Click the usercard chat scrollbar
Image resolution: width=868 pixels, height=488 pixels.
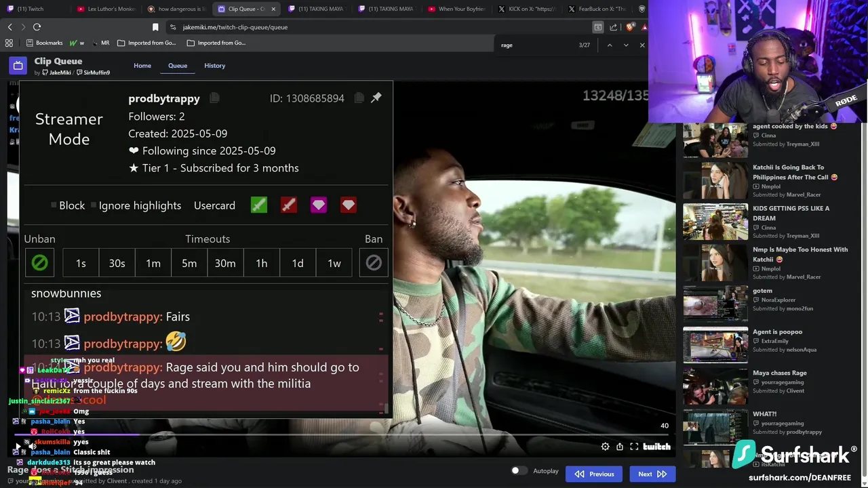pyautogui.click(x=387, y=409)
